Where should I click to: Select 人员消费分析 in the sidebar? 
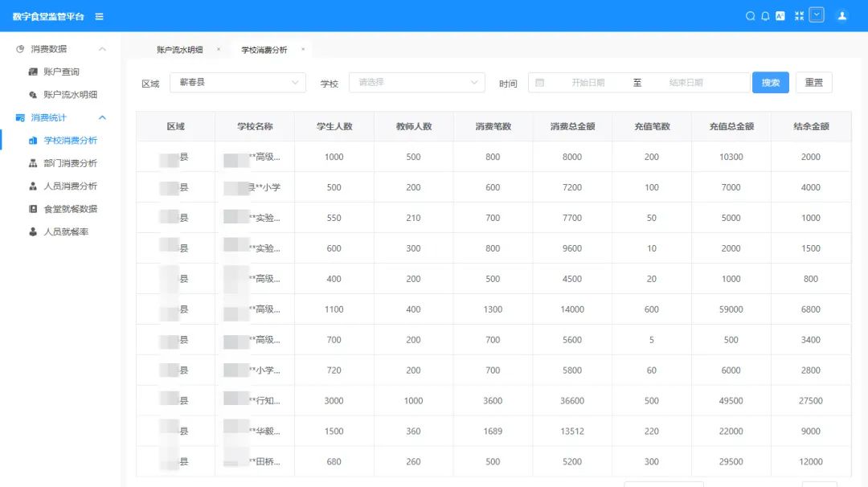[x=70, y=186]
